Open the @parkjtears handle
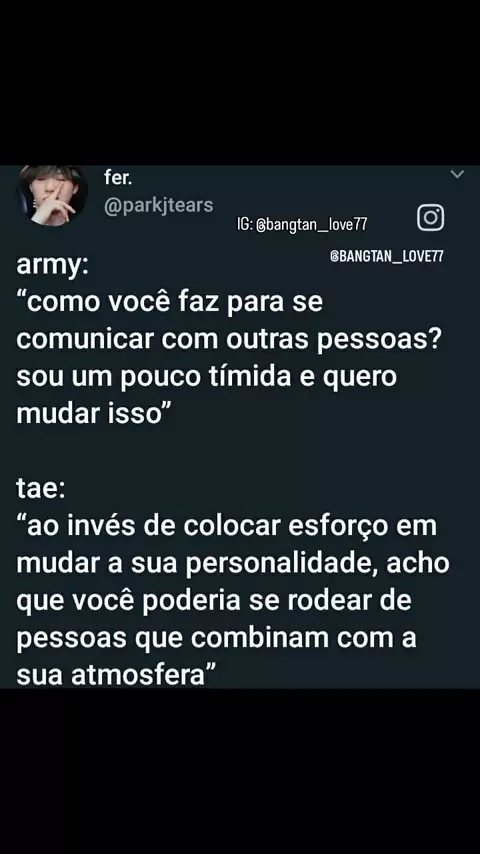Viewport: 480px width, 854px height. pos(159,205)
